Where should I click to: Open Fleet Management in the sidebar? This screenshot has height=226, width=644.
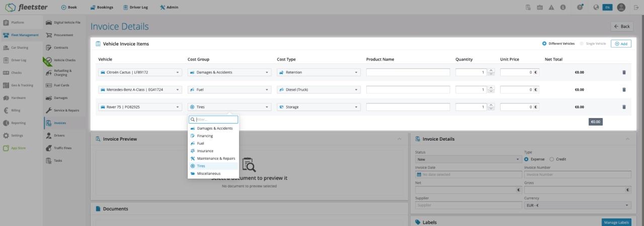(x=21, y=35)
